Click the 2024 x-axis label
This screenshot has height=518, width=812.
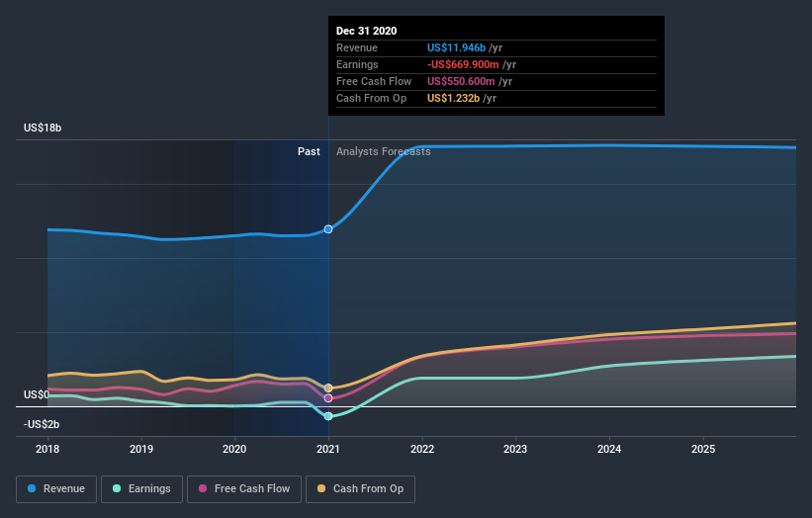point(609,449)
